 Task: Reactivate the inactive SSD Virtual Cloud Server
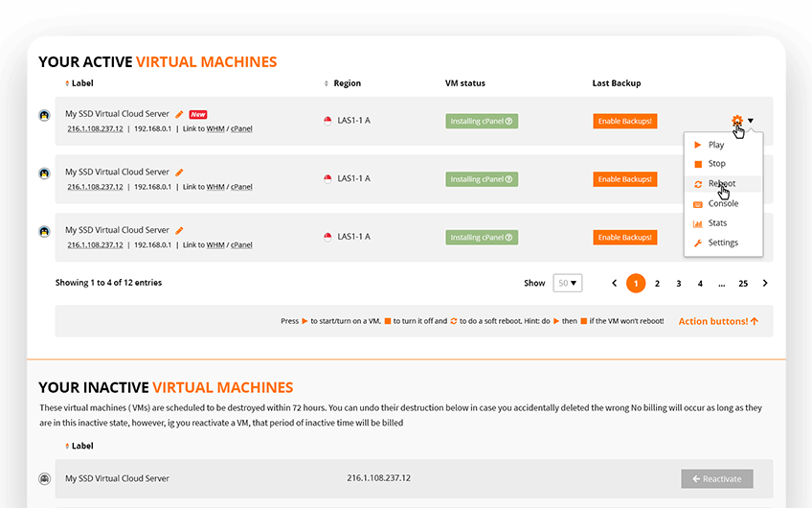(717, 479)
